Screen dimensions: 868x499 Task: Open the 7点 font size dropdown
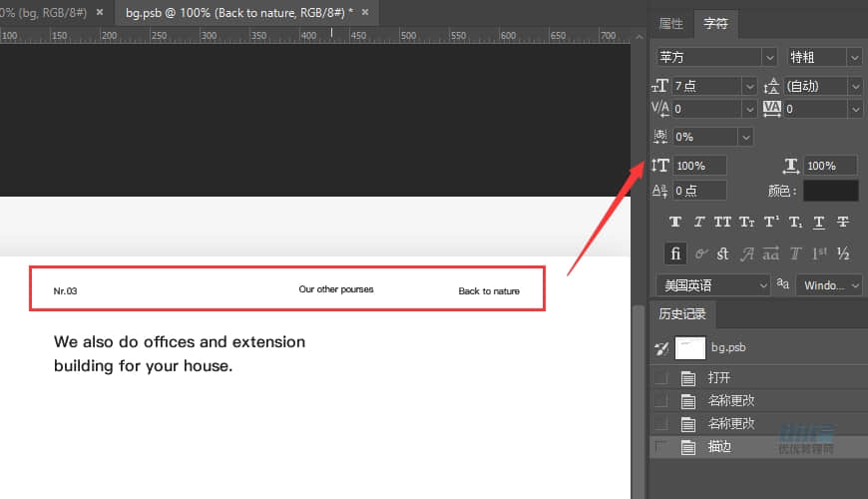[749, 86]
